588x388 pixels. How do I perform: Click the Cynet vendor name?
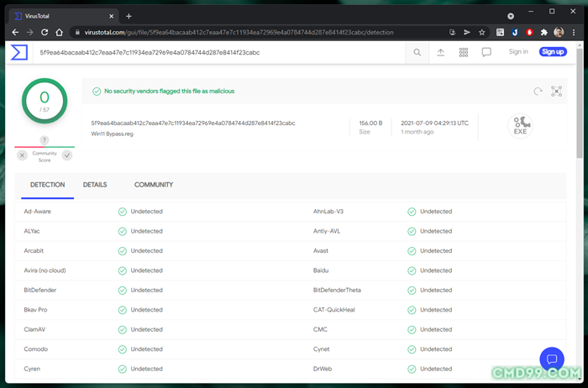tap(322, 349)
